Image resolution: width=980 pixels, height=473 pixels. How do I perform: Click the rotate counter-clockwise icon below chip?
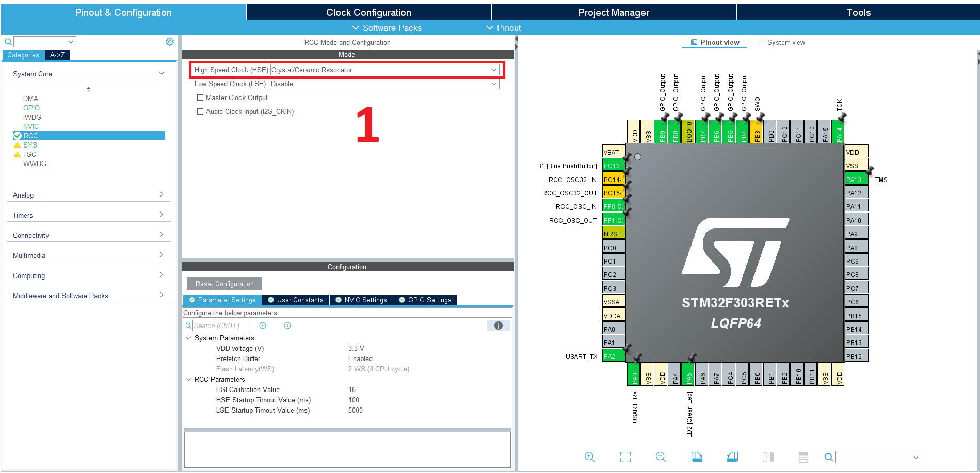pos(732,457)
